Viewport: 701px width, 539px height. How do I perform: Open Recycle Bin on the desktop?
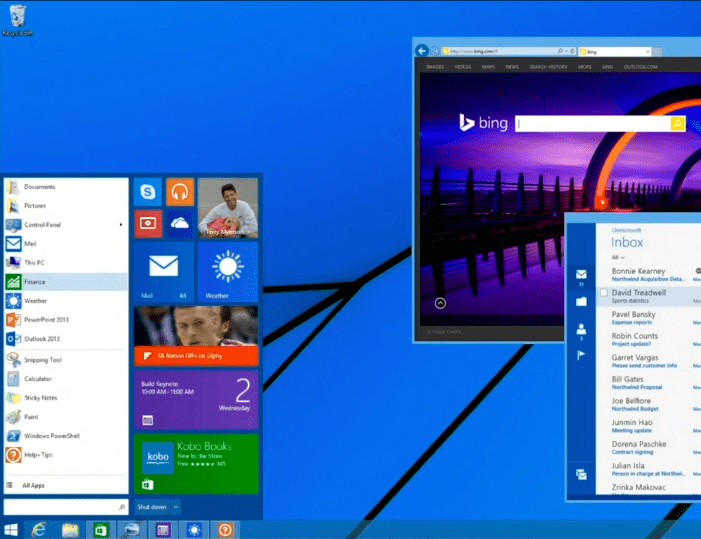[x=17, y=20]
